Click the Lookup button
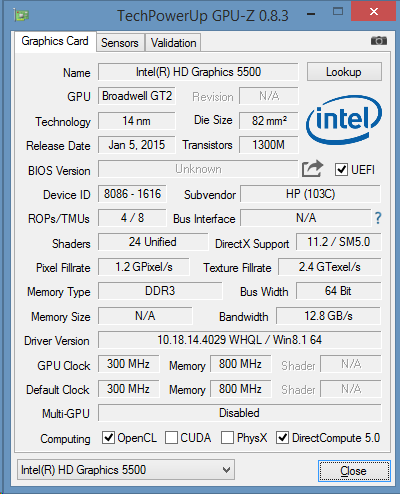The width and height of the screenshot is (400, 494). pos(344,71)
